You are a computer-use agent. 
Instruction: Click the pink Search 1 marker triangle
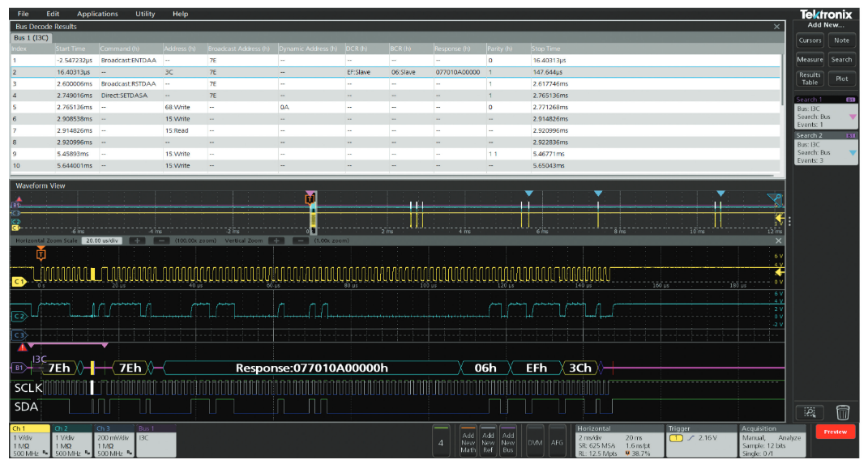[853, 117]
